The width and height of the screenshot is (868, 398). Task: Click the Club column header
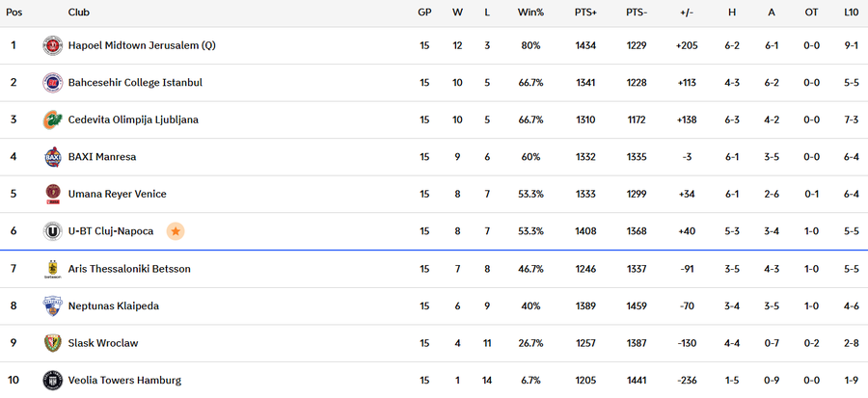[80, 13]
